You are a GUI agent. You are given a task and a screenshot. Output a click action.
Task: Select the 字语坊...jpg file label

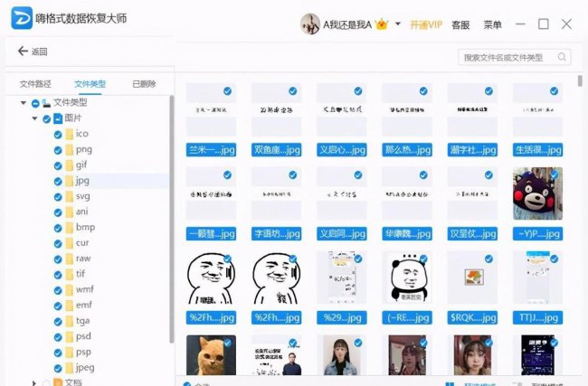coord(277,234)
